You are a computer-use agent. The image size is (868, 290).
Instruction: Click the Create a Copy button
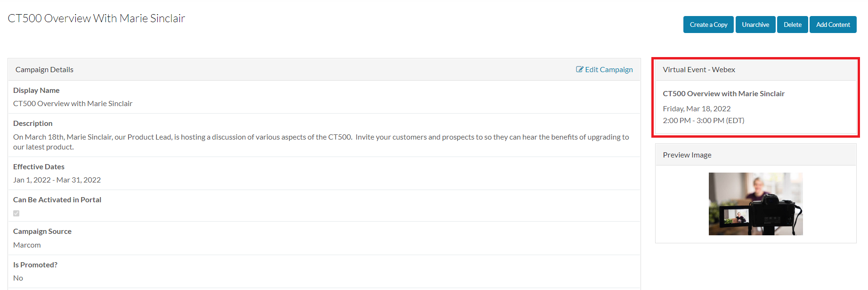pos(708,24)
